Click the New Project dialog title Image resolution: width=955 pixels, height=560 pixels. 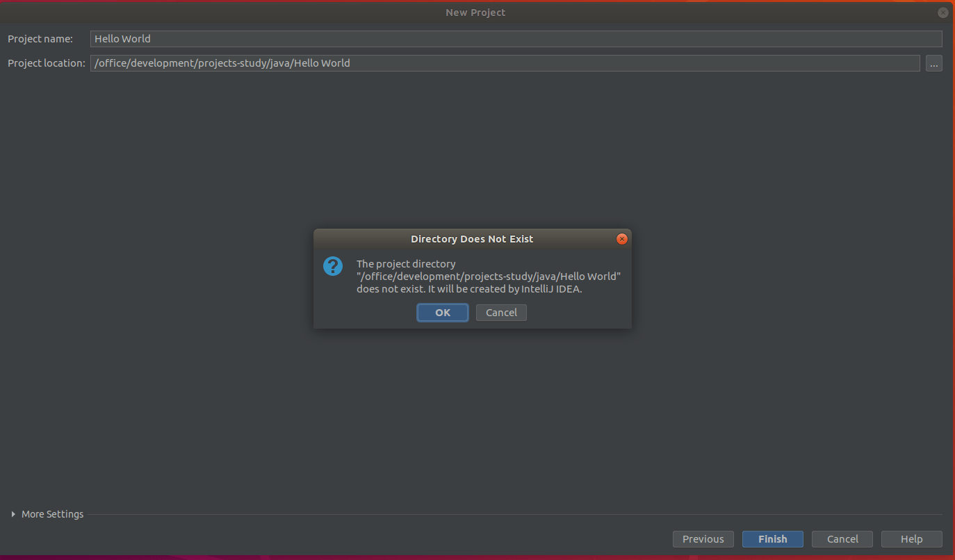475,12
